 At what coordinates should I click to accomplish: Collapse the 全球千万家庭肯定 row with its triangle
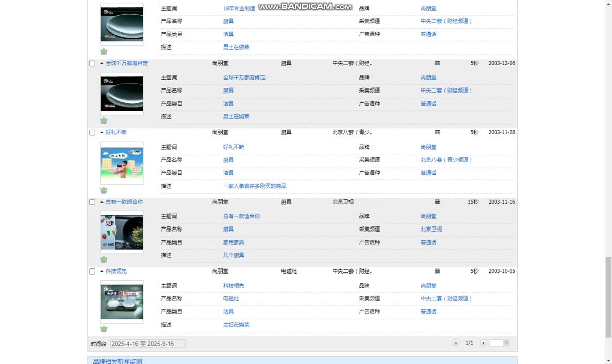(x=102, y=63)
